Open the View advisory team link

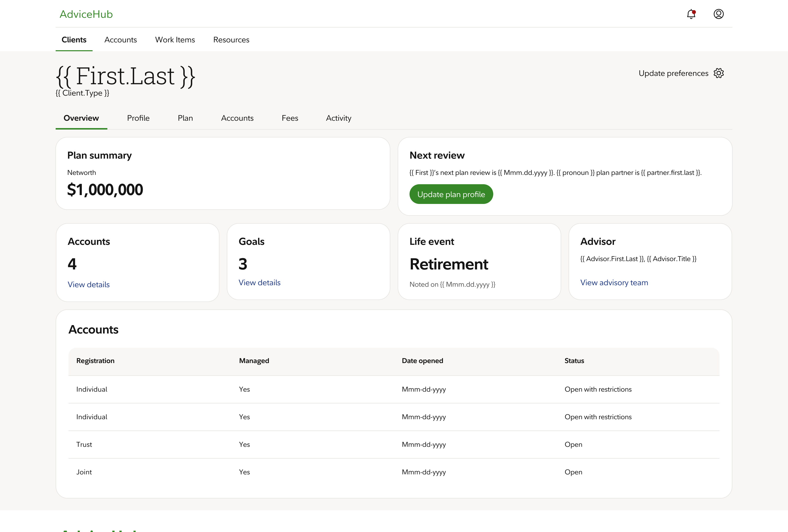coord(614,283)
